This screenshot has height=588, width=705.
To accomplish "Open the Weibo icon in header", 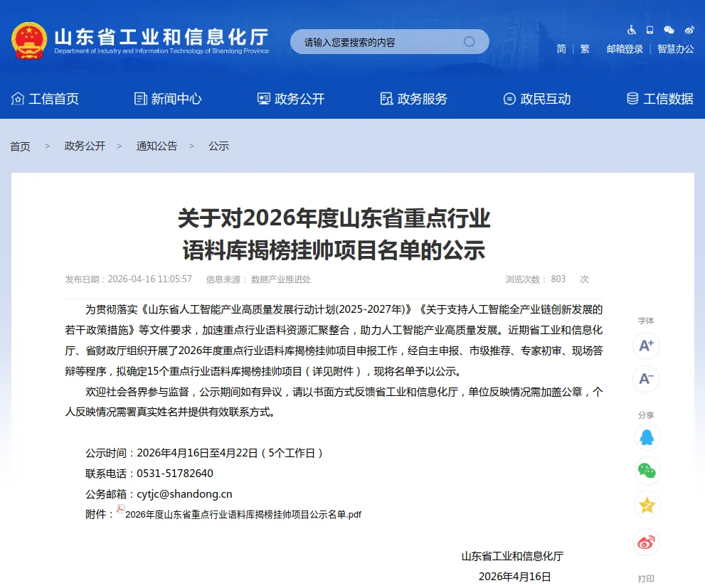I will click(x=689, y=30).
